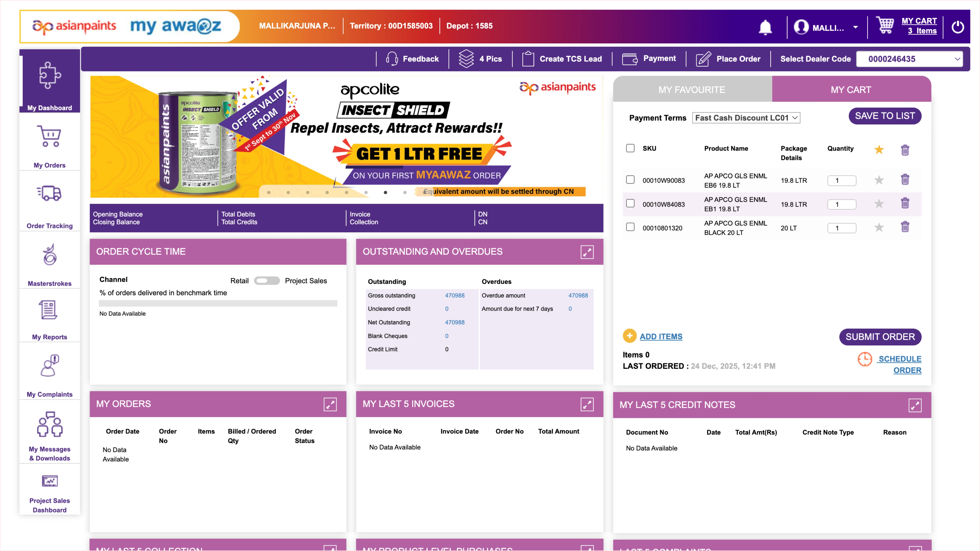Select the first banner carousel dot

268,192
